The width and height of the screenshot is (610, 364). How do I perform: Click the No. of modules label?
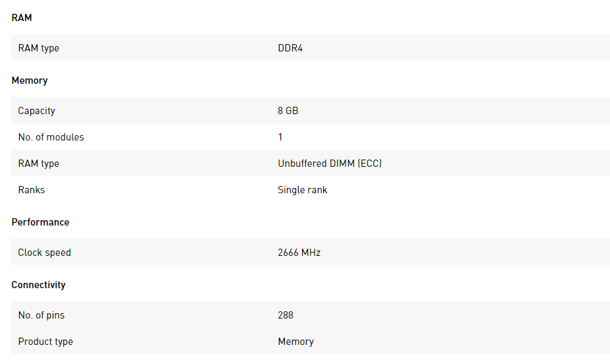point(51,137)
